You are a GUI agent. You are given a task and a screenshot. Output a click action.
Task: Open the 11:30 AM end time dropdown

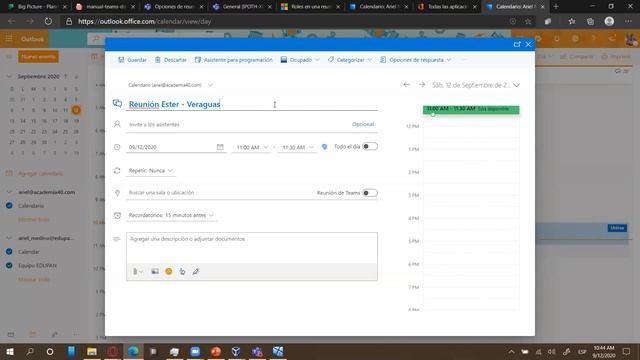click(298, 147)
